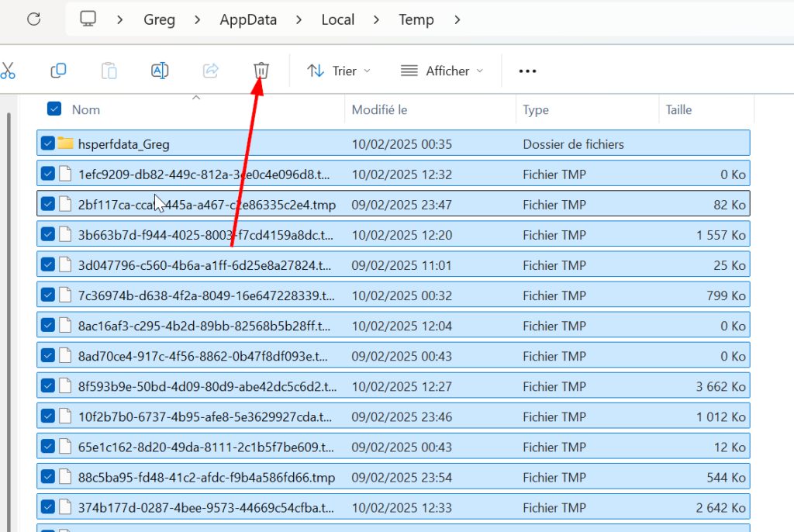Toggle the select-all checkbox next to Nom
Image resolution: width=794 pixels, height=532 pixels.
coord(54,109)
